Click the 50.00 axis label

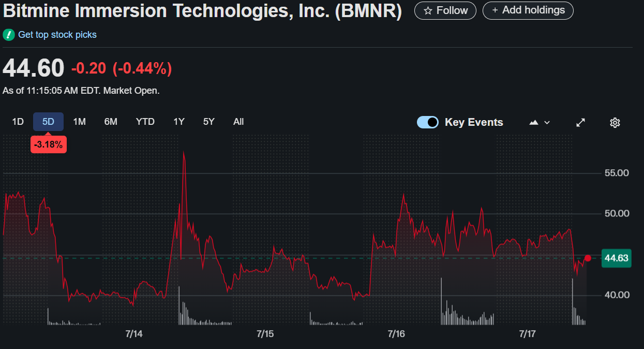(x=617, y=213)
